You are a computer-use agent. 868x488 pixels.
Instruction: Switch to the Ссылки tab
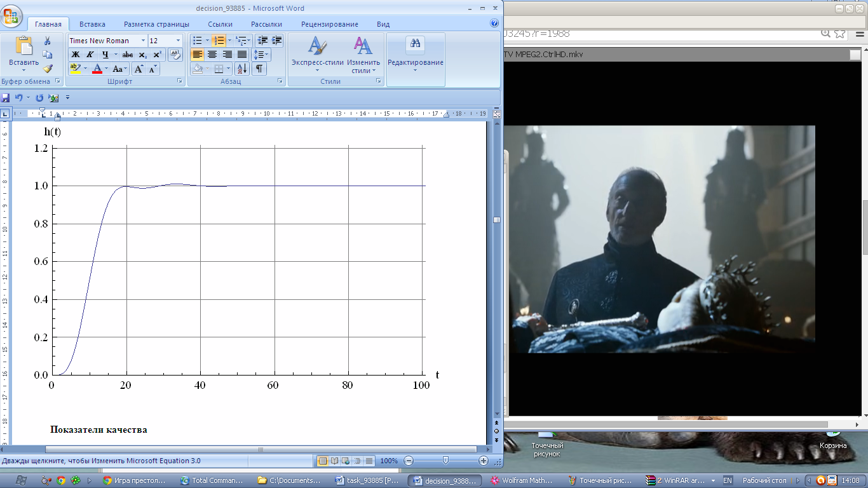[220, 24]
